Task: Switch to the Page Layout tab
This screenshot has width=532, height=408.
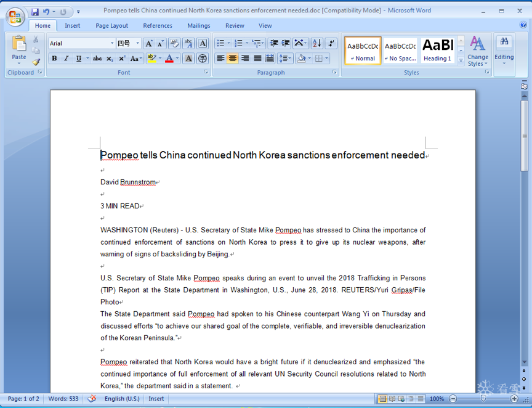Action: pyautogui.click(x=111, y=25)
